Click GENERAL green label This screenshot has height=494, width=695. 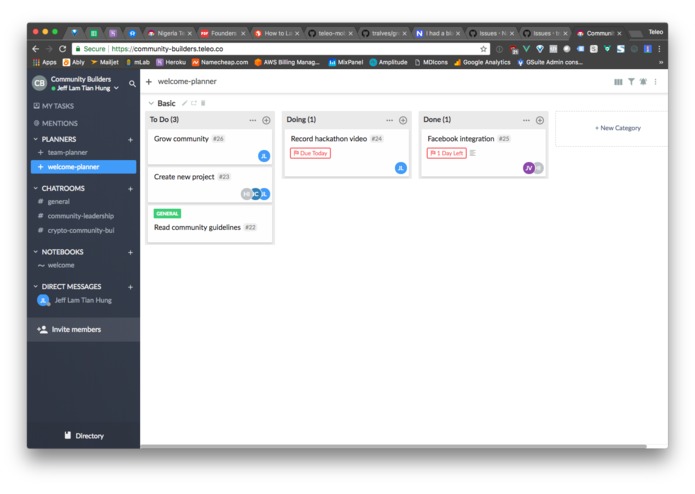tap(167, 214)
